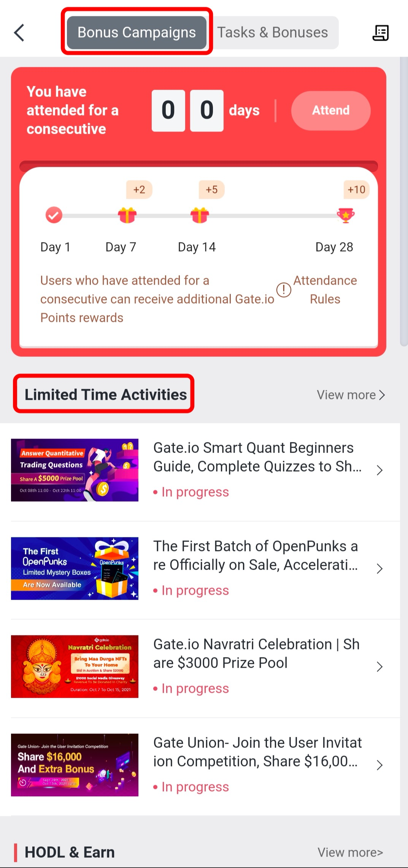Tap the Attendance Rules info icon
The image size is (408, 868).
pyautogui.click(x=284, y=290)
